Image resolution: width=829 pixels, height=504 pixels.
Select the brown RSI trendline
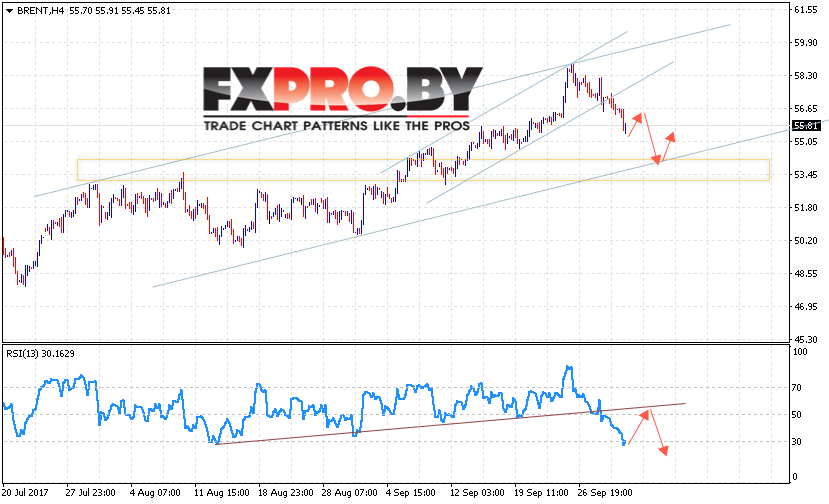(450, 424)
